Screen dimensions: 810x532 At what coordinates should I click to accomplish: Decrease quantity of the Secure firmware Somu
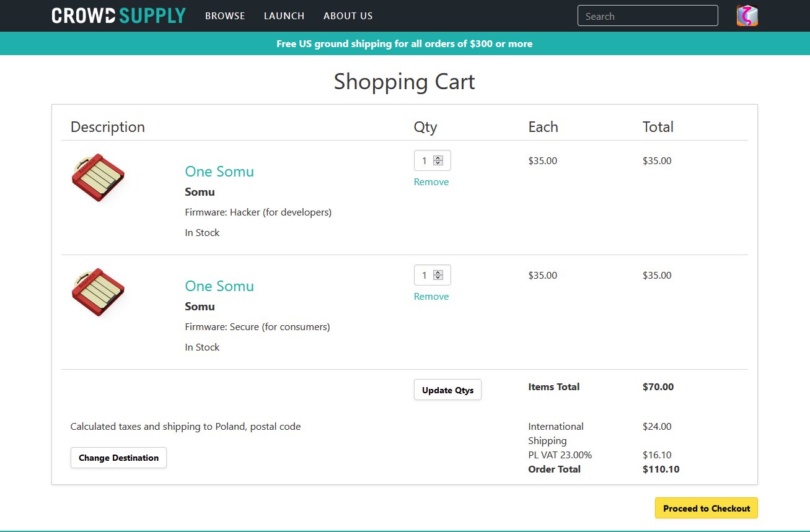pyautogui.click(x=438, y=278)
